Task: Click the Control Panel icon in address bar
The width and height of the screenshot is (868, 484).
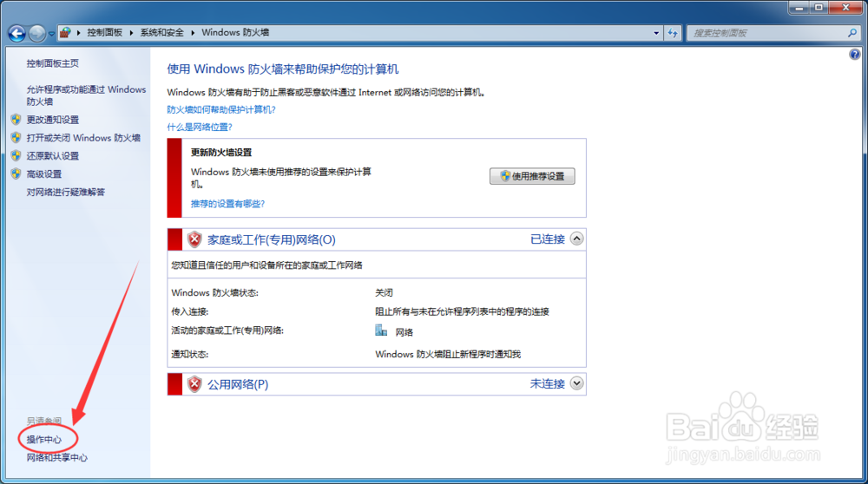Action: [x=65, y=33]
